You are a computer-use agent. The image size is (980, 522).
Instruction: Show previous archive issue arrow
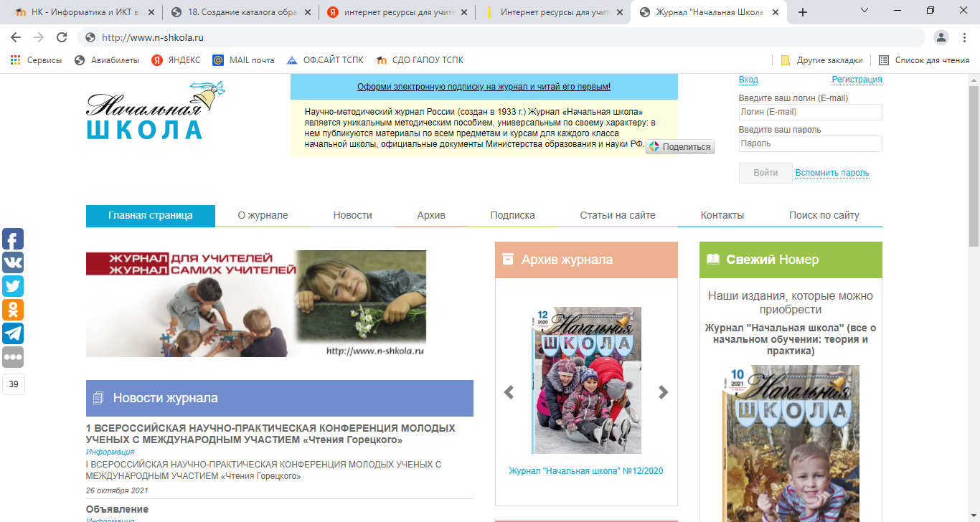[x=509, y=392]
